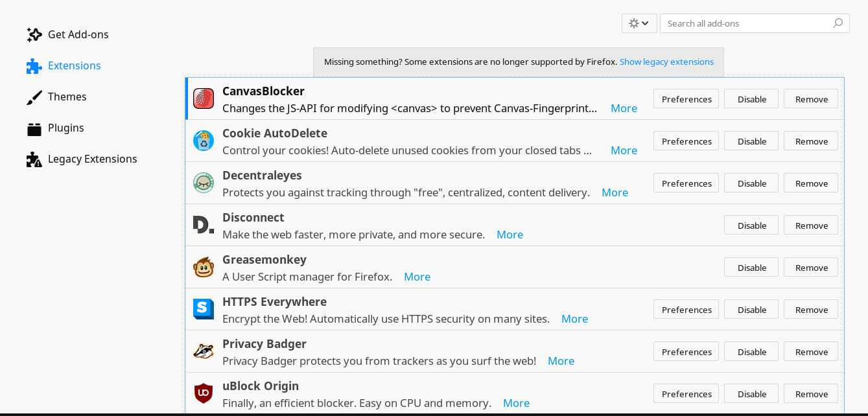Disable the Disconnect extension

tap(752, 225)
